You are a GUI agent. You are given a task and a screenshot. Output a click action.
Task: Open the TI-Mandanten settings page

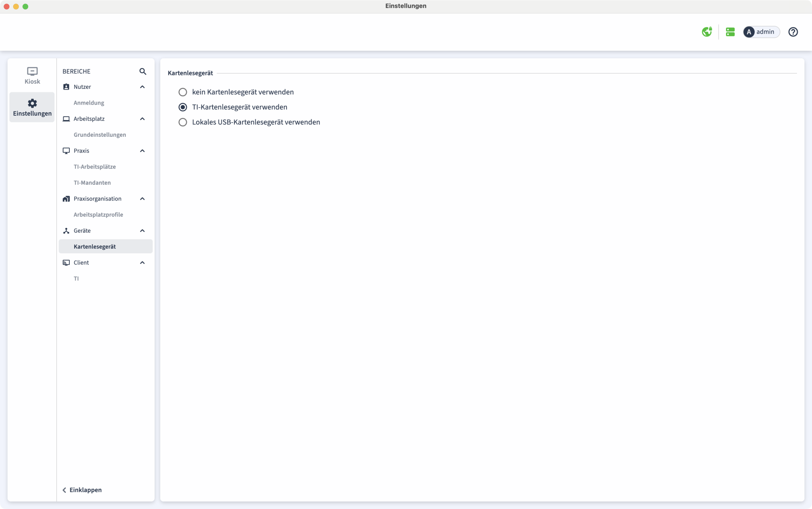click(92, 183)
